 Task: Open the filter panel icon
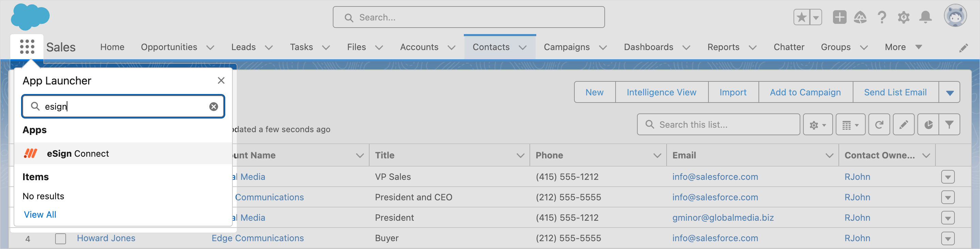950,124
